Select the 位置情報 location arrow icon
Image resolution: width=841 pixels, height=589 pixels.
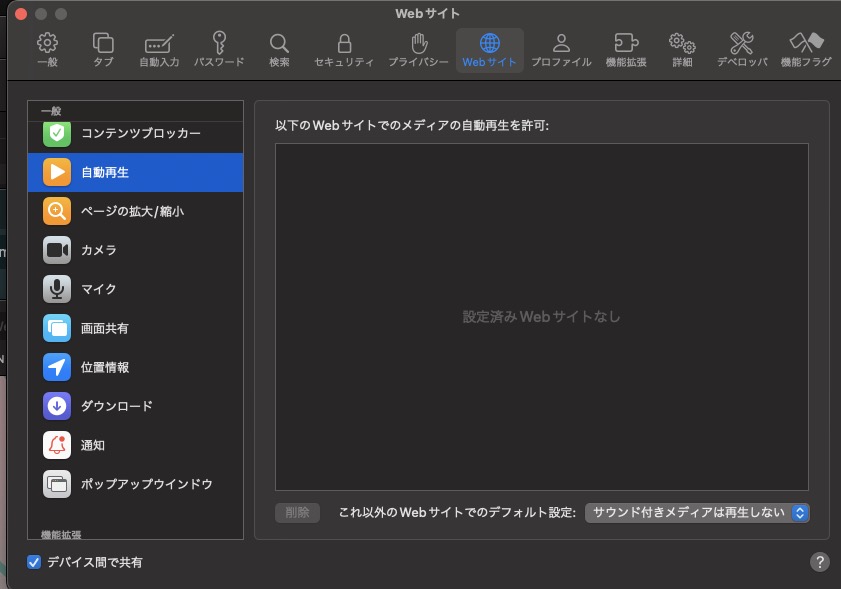click(57, 367)
